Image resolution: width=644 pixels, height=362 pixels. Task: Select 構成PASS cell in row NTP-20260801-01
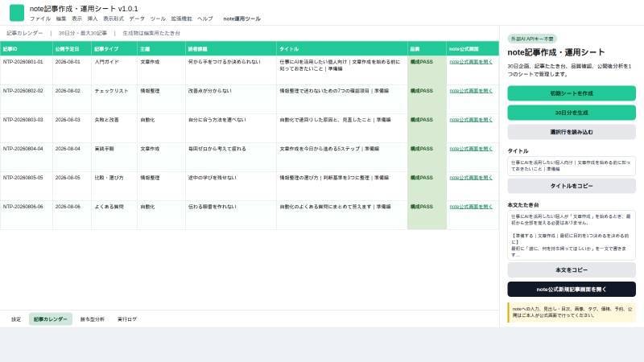coord(427,70)
